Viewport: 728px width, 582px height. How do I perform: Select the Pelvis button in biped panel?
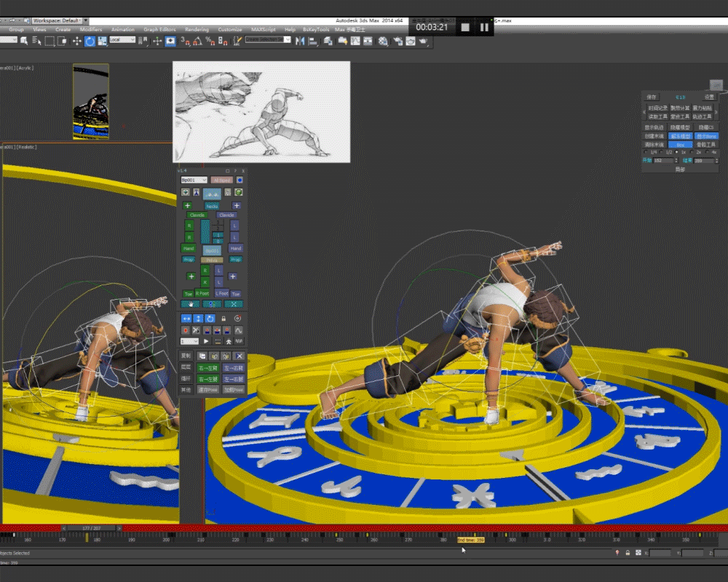pos(212,260)
